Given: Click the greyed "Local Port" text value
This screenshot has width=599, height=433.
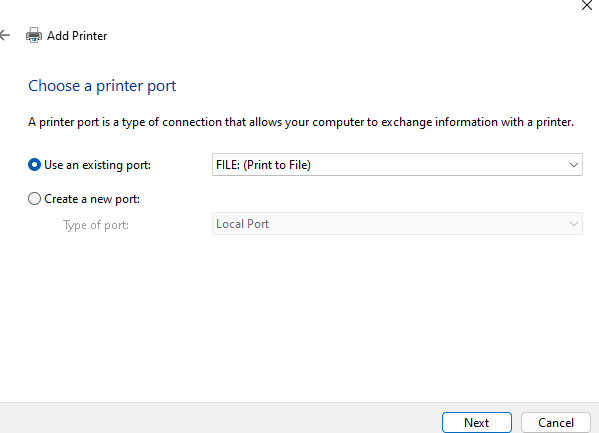Looking at the screenshot, I should tap(243, 224).
